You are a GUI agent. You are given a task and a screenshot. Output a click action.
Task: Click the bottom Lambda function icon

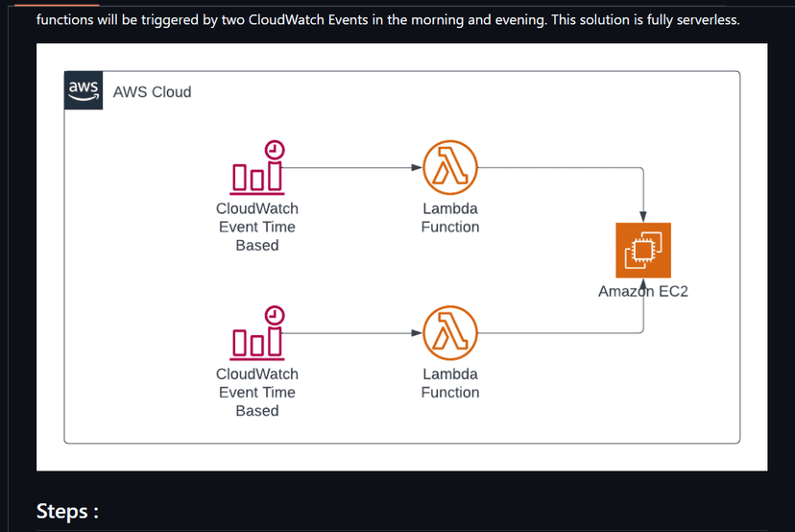point(450,332)
